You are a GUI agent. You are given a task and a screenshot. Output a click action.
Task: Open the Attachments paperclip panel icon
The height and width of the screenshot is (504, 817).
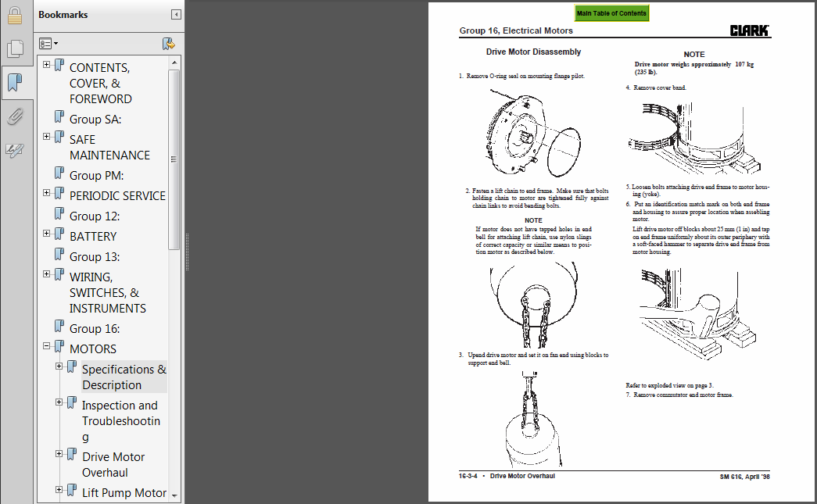(15, 116)
